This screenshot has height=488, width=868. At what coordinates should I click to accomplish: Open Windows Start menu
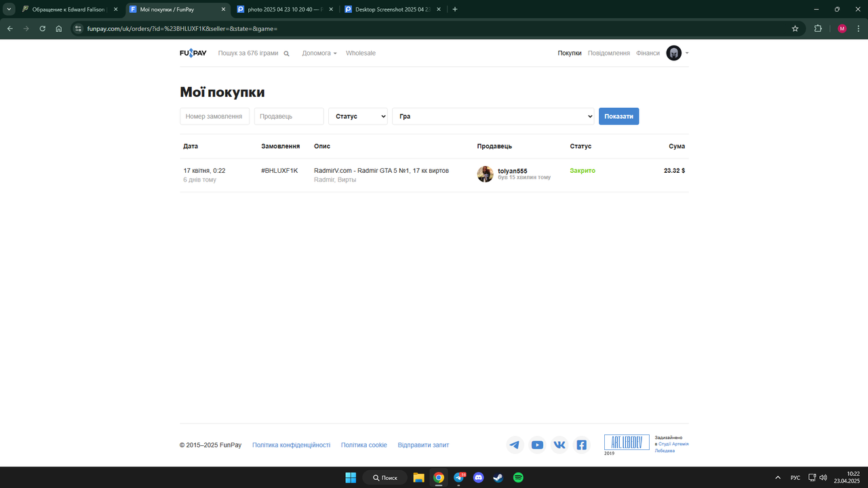pyautogui.click(x=351, y=478)
